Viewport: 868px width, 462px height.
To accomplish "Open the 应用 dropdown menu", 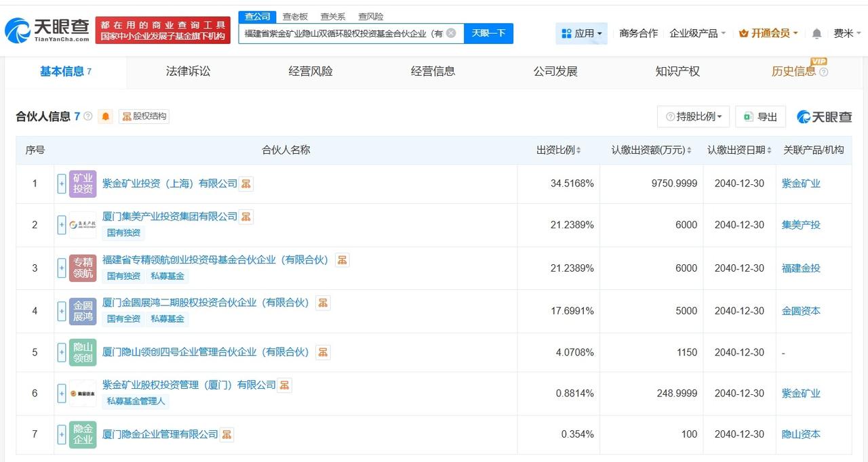I will 581,33.
